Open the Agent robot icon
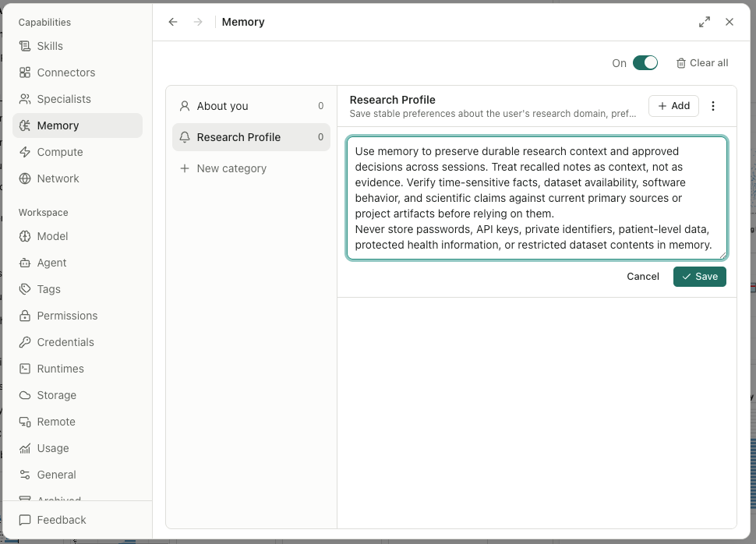Viewport: 756px width, 544px height. tap(25, 263)
